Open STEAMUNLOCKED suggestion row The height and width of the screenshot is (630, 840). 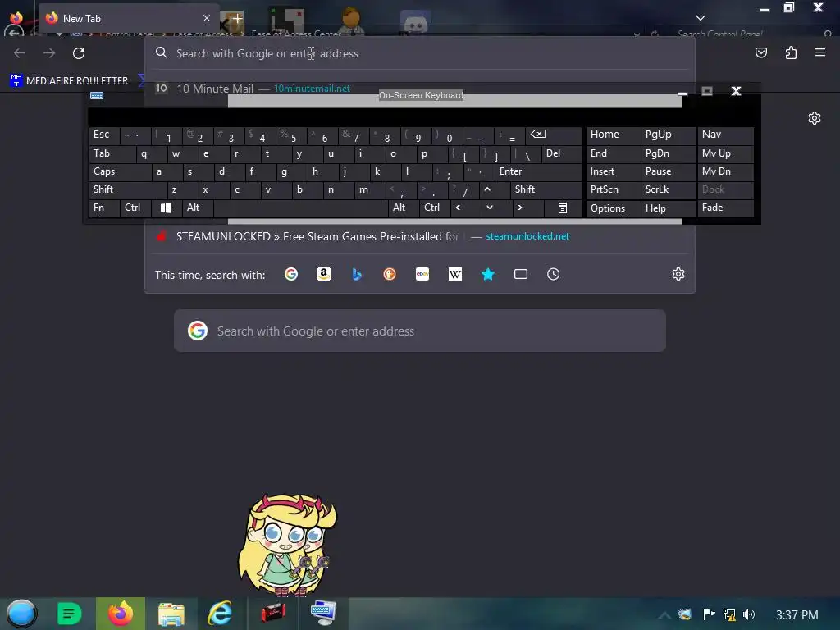point(420,236)
